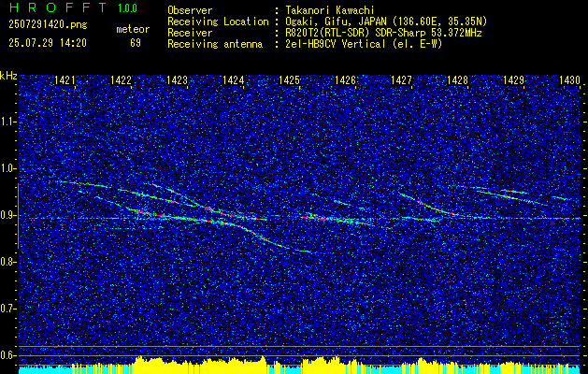Screen dimensions: 588x374
Task: Click the gray vertical range bar near 0.9
Action: click(18, 216)
